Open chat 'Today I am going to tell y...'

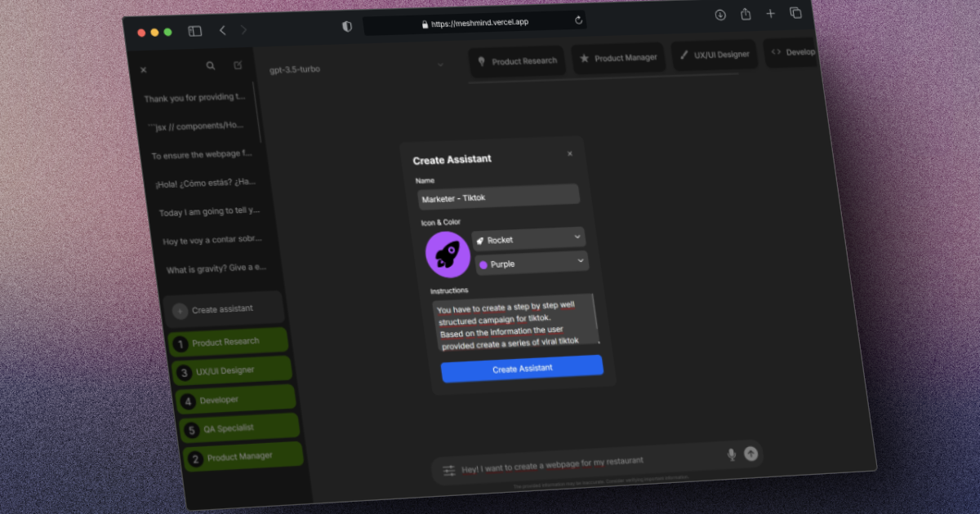tap(209, 212)
